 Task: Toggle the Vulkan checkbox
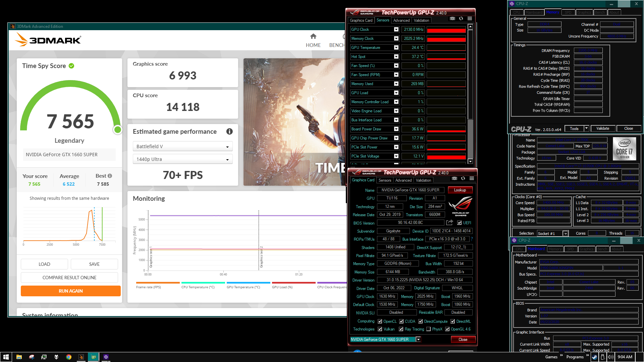pos(380,329)
